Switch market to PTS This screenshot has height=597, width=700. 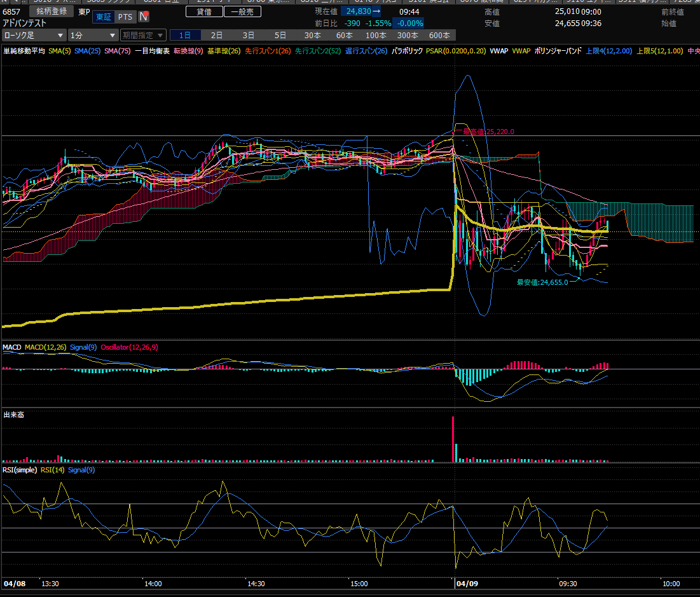(x=125, y=17)
